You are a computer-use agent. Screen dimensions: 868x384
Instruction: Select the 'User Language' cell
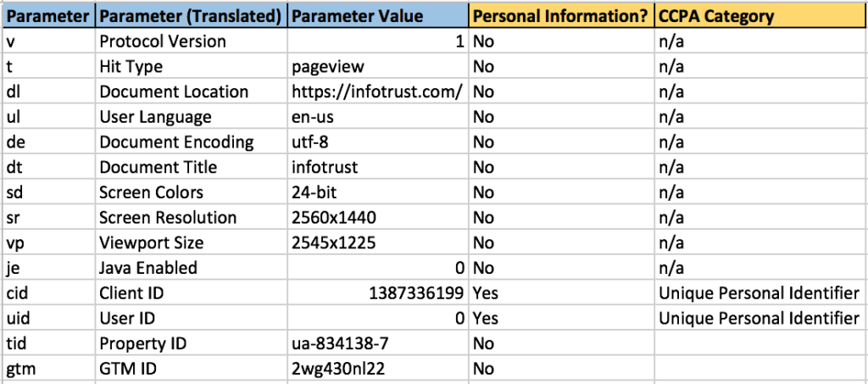(x=155, y=117)
